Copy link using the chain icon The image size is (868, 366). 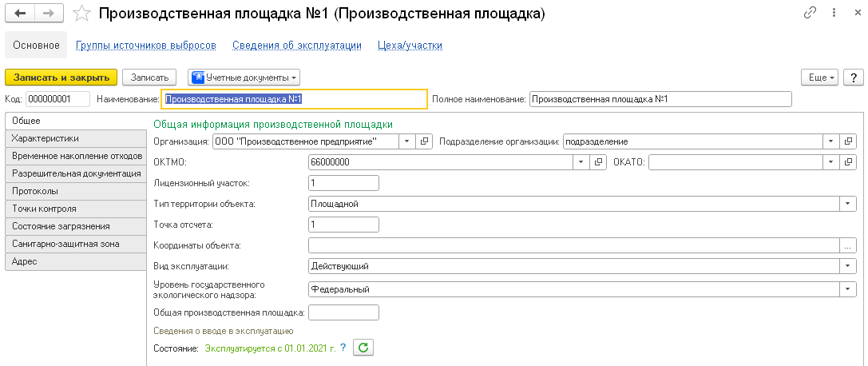[x=810, y=14]
